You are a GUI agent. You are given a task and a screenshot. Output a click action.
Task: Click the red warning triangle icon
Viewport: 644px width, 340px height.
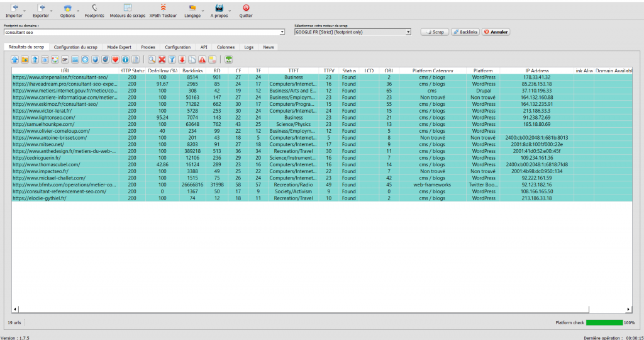pyautogui.click(x=202, y=60)
